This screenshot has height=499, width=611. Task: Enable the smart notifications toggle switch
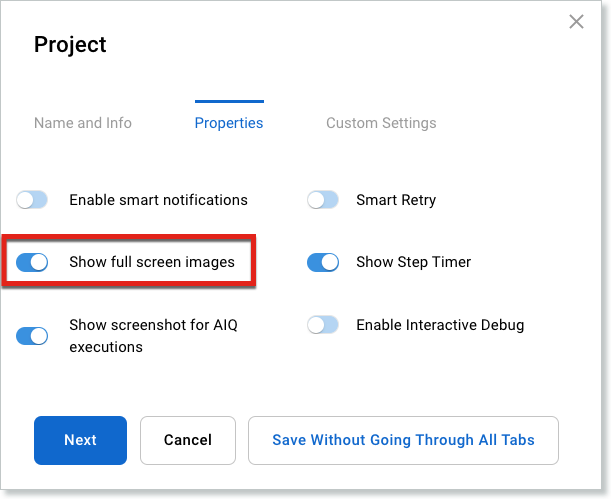pos(32,200)
